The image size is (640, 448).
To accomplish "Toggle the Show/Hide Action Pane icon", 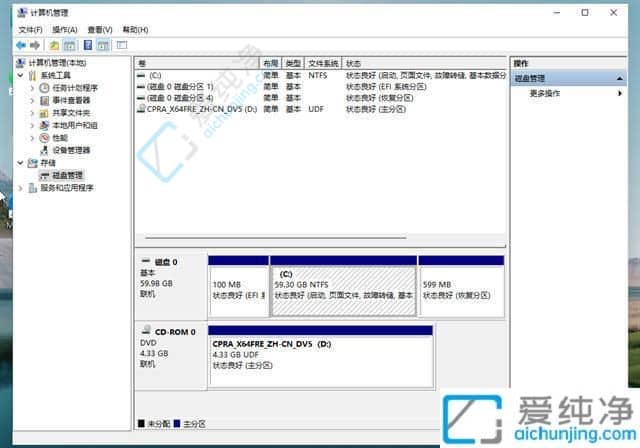I will [103, 45].
